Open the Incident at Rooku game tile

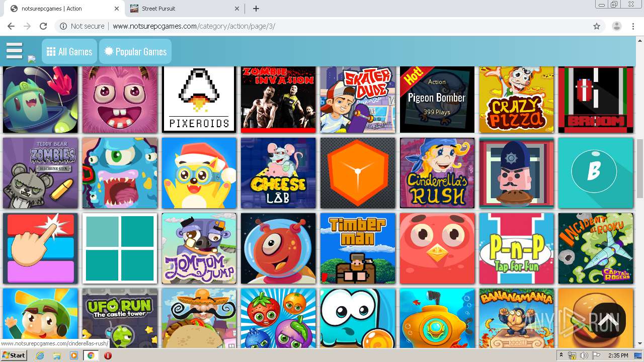click(596, 248)
